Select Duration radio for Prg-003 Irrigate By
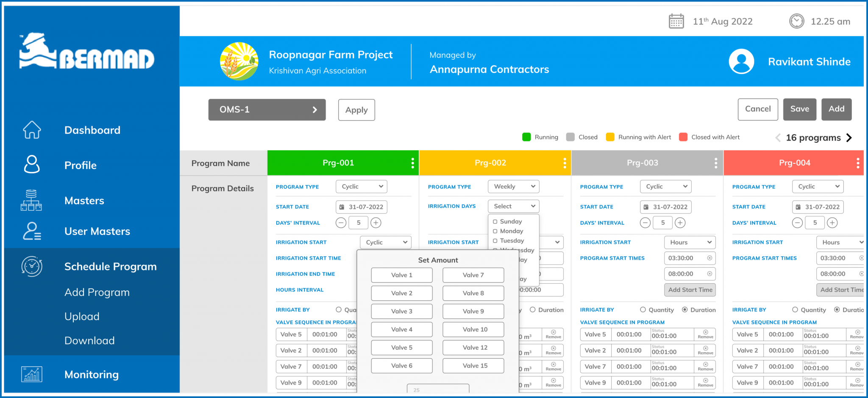 [685, 310]
